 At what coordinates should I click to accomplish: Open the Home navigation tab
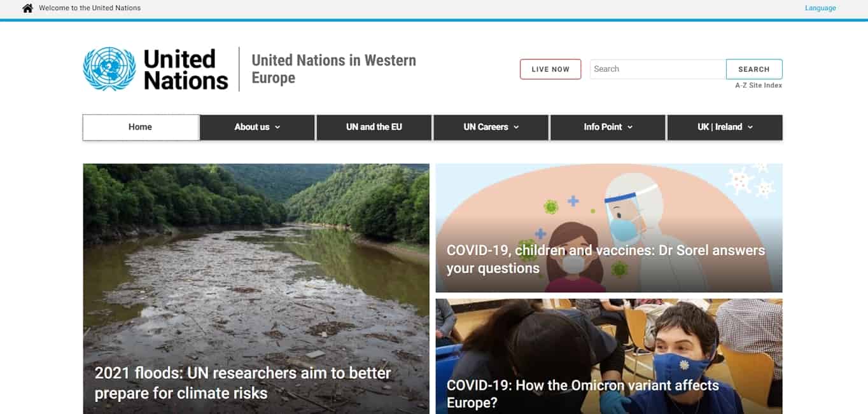pyautogui.click(x=141, y=127)
